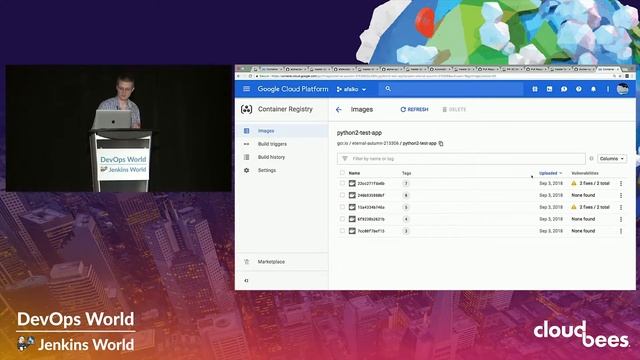640x360 pixels.
Task: Go back using the arrow beside Images
Action: [x=338, y=109]
